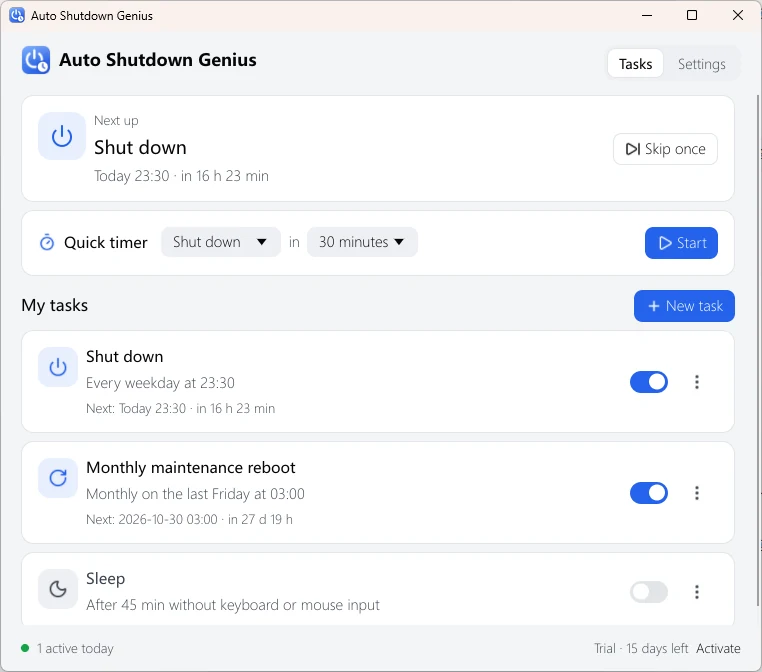
Task: Click 'Next: 2026-10-30 03:00' text
Action: 152,519
